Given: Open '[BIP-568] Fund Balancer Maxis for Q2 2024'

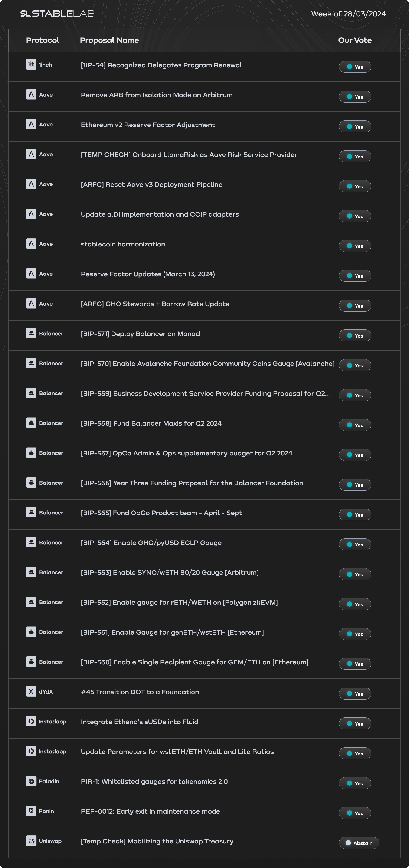Looking at the screenshot, I should tap(151, 423).
